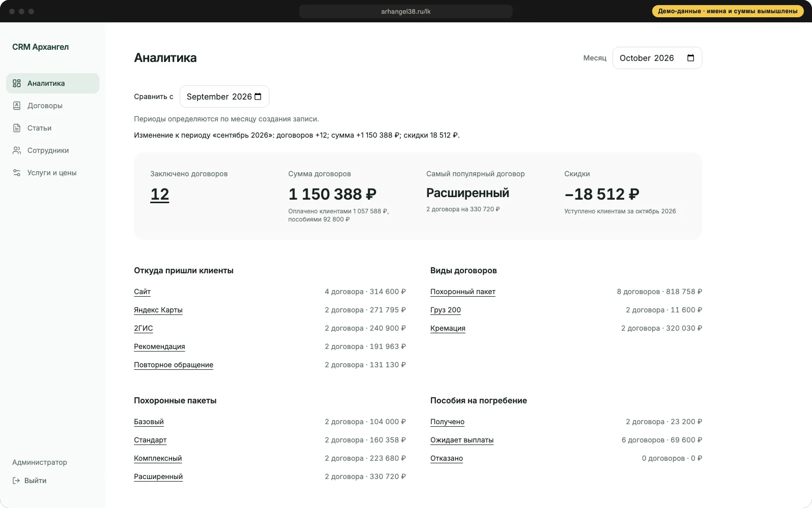Open the Стандарт package link
The image size is (812, 508).
tap(150, 440)
